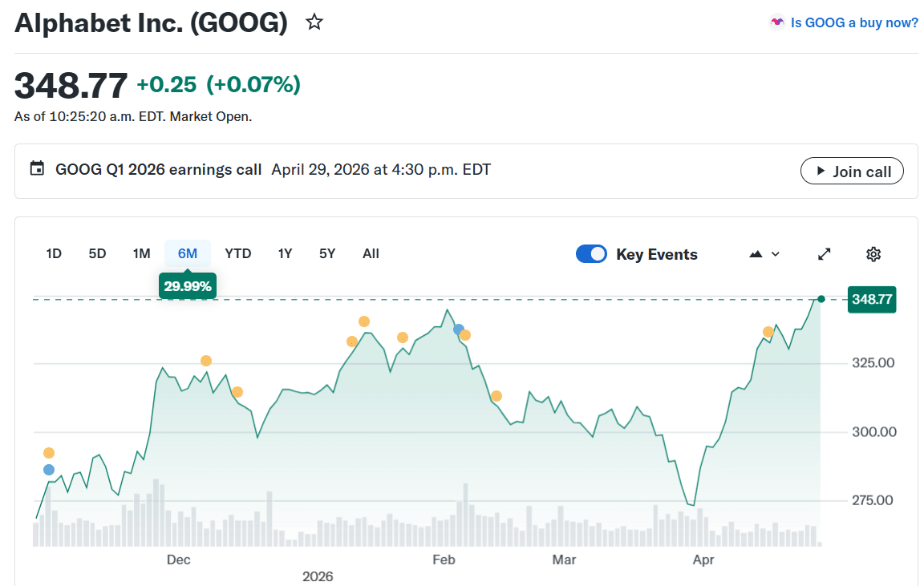Click the 300.00 axis label
This screenshot has height=586, width=924.
click(874, 432)
